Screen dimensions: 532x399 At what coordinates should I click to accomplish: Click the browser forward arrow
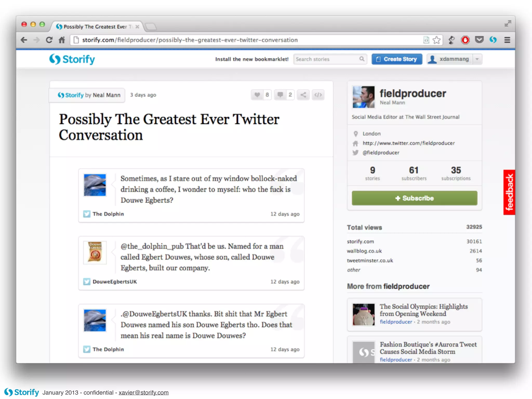pos(36,40)
